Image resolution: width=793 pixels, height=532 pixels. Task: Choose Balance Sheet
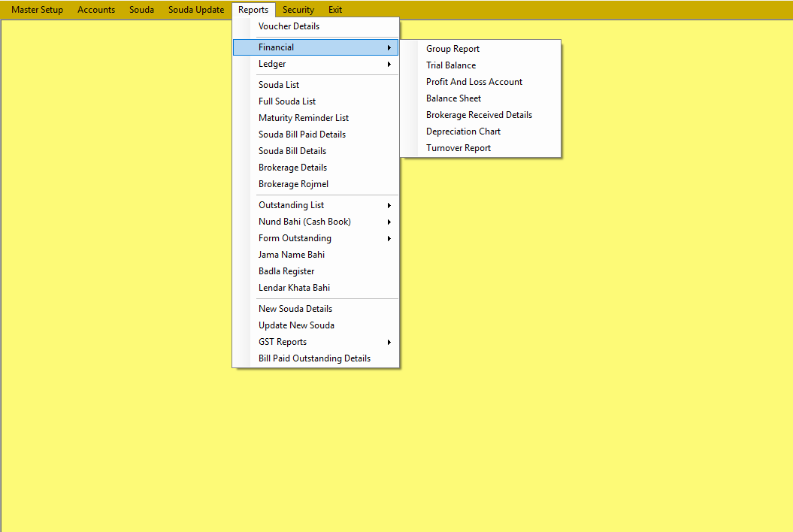(480, 98)
